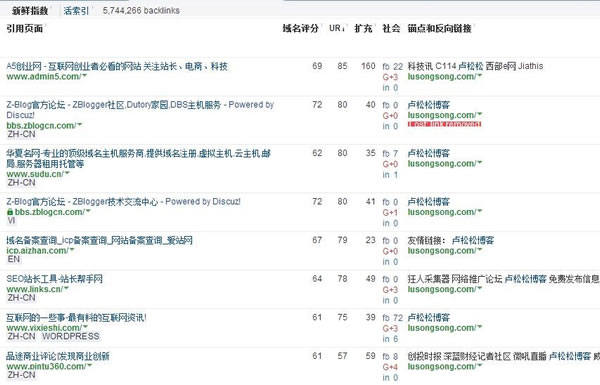This screenshot has width=600, height=385.
Task: Sort by 锚点和反向链接 column header
Action: (x=439, y=28)
